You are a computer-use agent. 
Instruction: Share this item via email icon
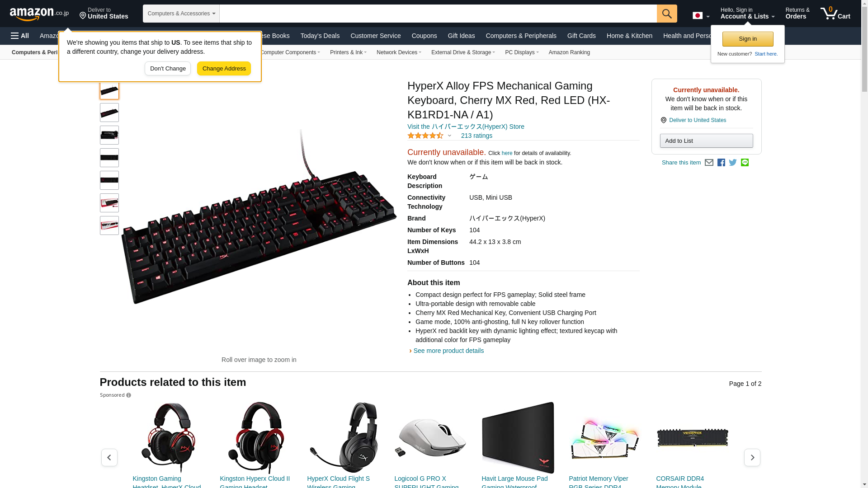coord(709,163)
